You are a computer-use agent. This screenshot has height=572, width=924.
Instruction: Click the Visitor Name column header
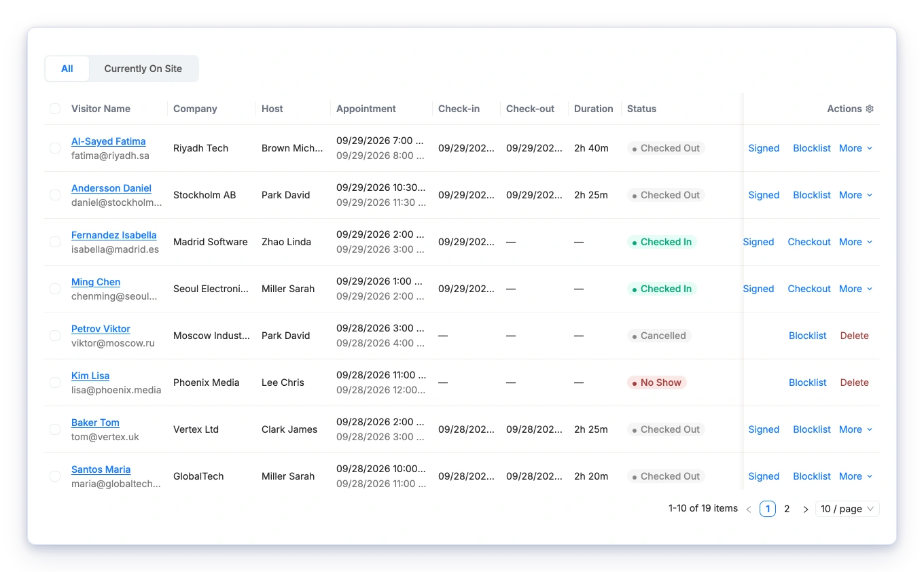(x=101, y=109)
